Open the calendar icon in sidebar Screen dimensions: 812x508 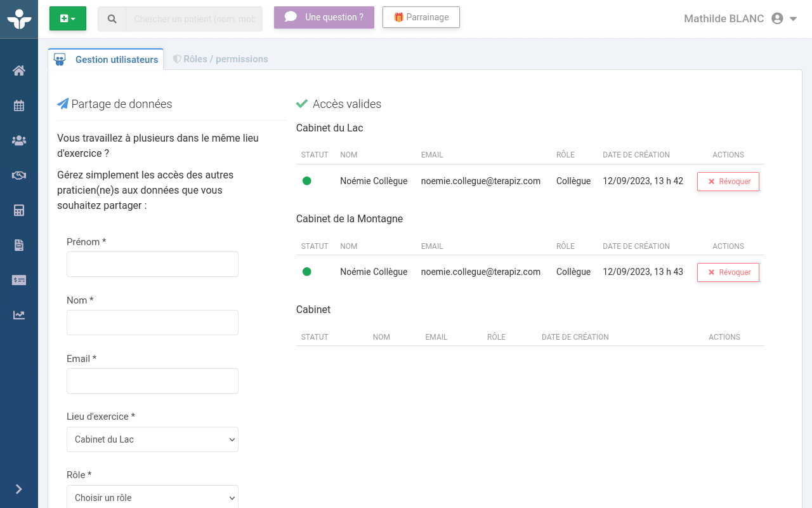19,105
